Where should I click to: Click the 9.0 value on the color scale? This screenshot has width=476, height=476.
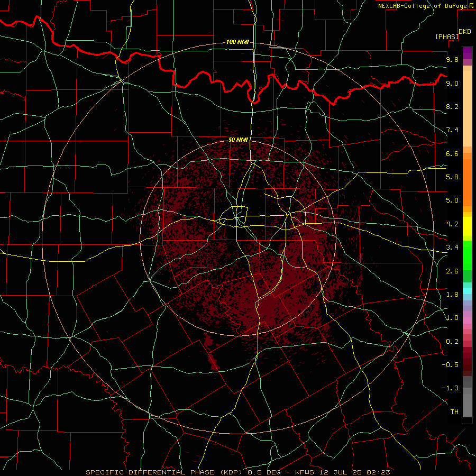pyautogui.click(x=452, y=83)
